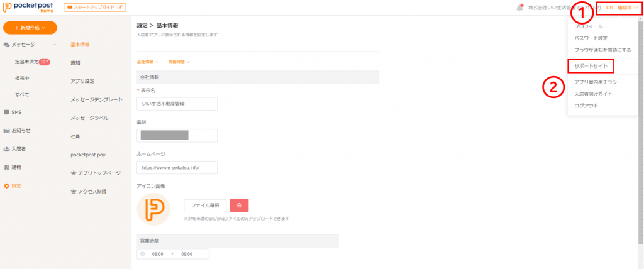Open the SMS sidebar item
Screen dimensions: 644x269
(x=16, y=113)
